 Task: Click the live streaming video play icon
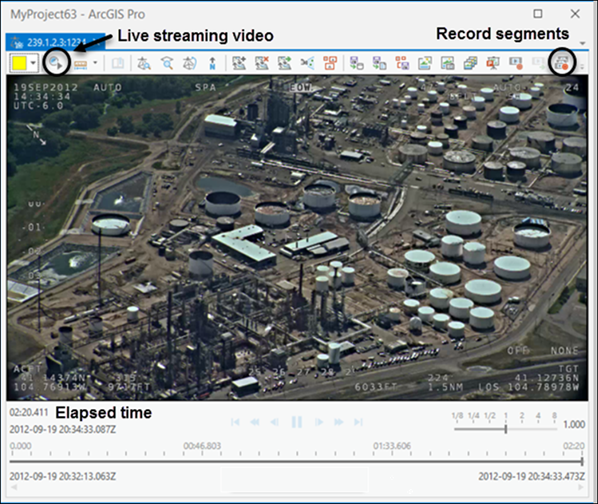click(x=56, y=63)
